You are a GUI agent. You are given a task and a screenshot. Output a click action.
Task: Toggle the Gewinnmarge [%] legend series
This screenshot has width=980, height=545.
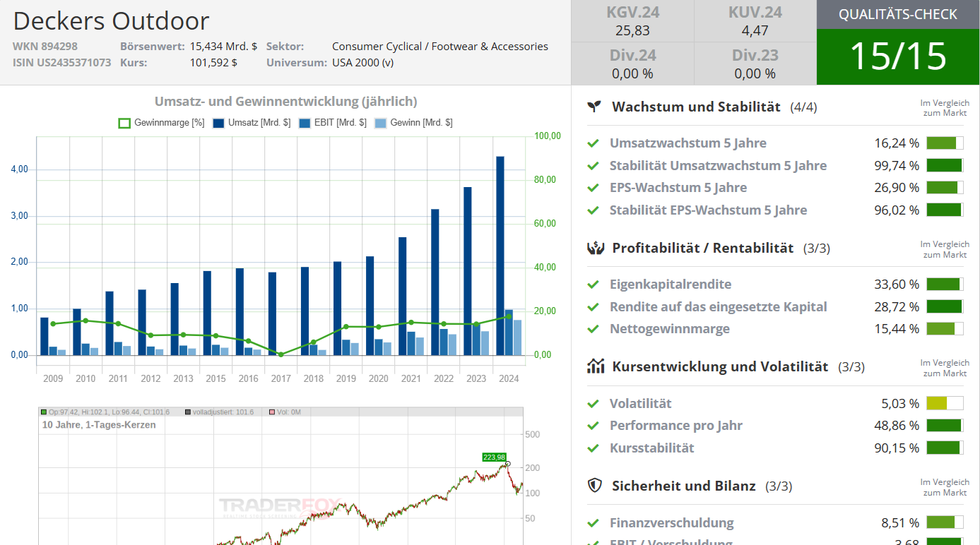point(161,123)
